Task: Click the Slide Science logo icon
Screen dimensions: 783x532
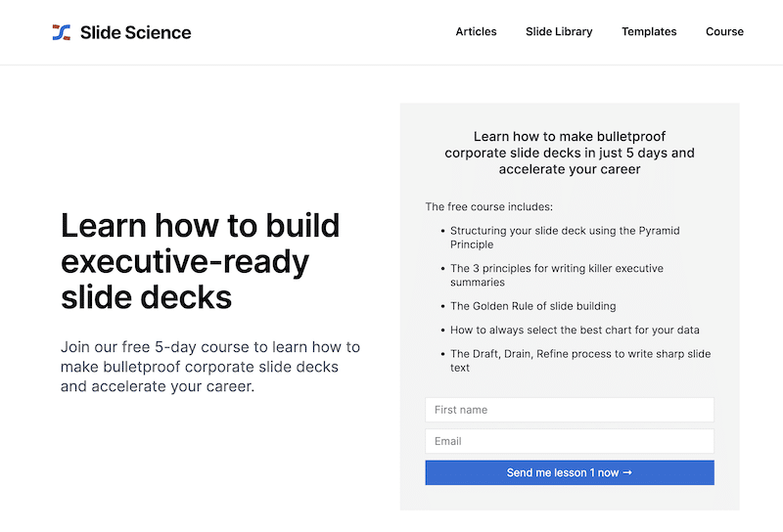Action: [62, 32]
